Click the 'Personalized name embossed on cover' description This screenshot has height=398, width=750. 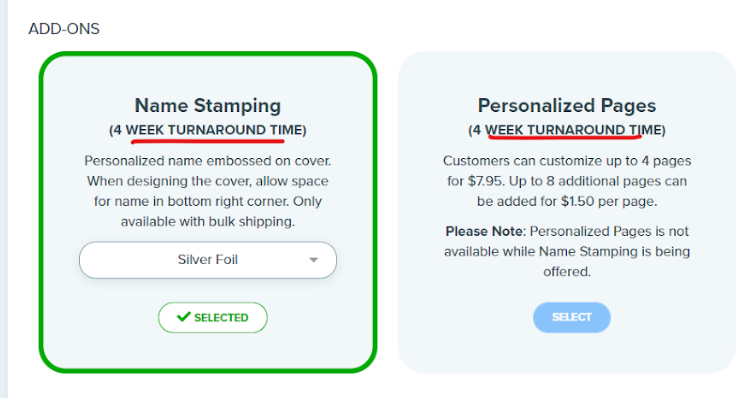[x=208, y=161]
